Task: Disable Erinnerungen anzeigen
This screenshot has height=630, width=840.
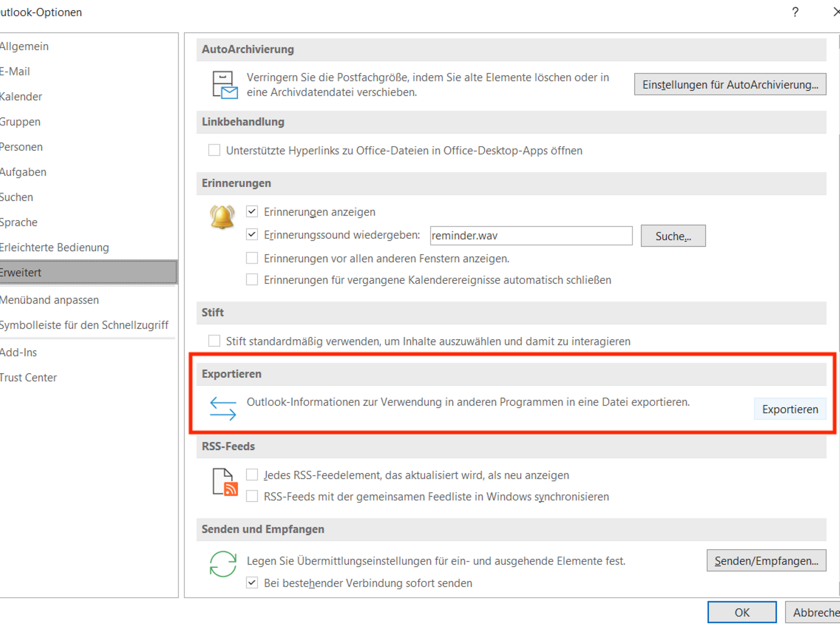Action: 252,211
